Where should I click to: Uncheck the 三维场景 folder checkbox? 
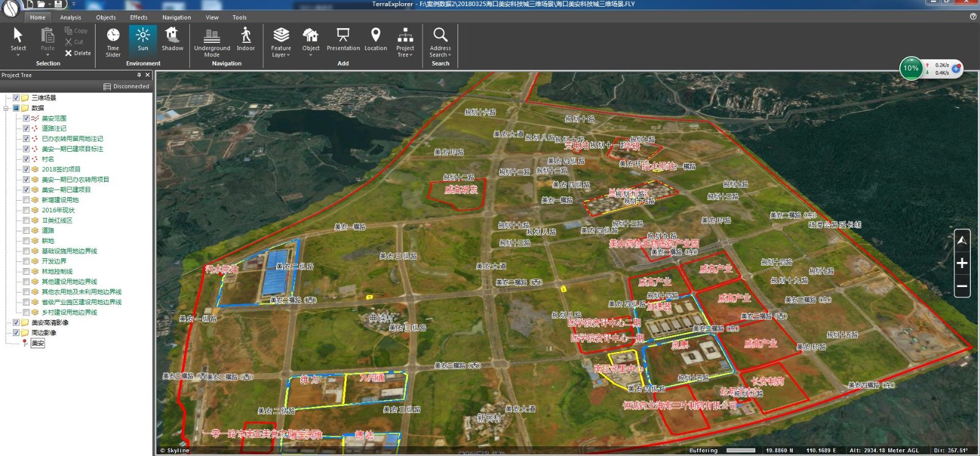17,98
